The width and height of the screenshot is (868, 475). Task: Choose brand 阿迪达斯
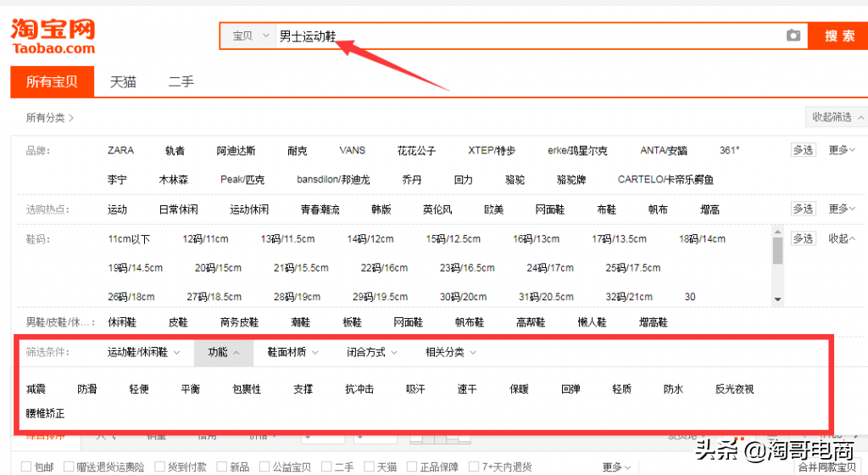coord(236,151)
